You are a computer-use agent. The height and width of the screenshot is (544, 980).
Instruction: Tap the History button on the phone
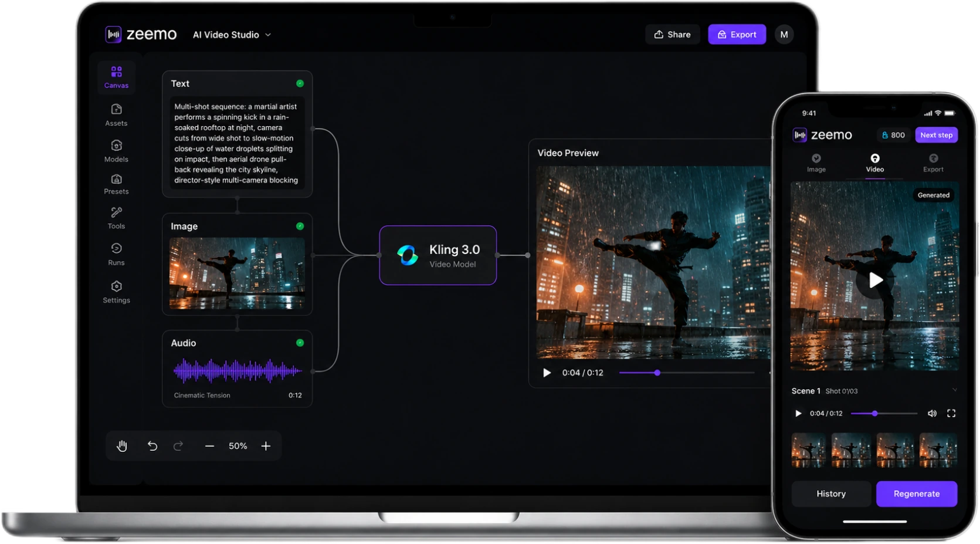point(831,494)
